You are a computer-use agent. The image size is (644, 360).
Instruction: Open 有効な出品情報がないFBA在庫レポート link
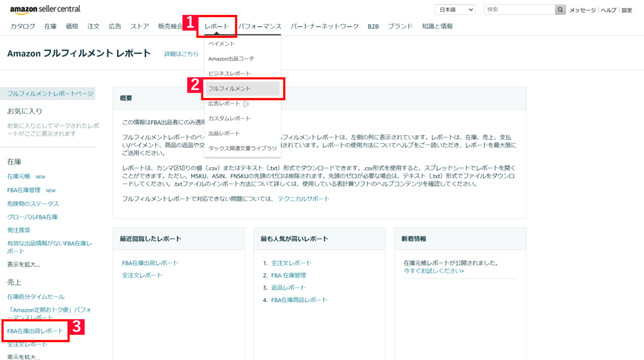click(49, 247)
